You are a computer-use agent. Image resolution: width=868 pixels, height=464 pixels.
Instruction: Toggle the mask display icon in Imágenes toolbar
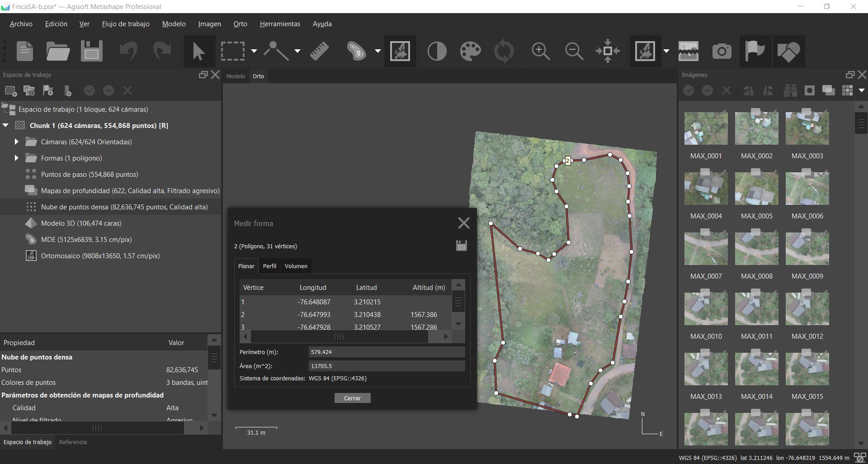click(810, 91)
